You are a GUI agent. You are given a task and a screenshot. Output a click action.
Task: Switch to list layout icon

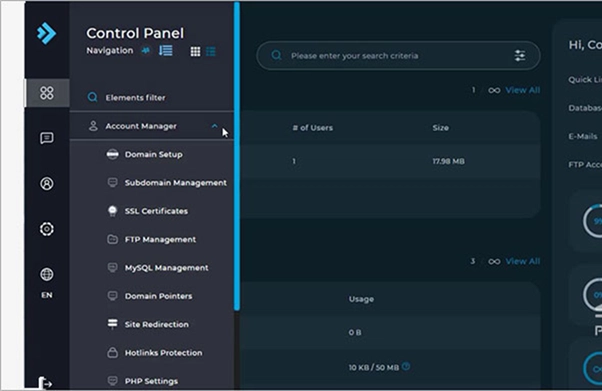click(211, 51)
